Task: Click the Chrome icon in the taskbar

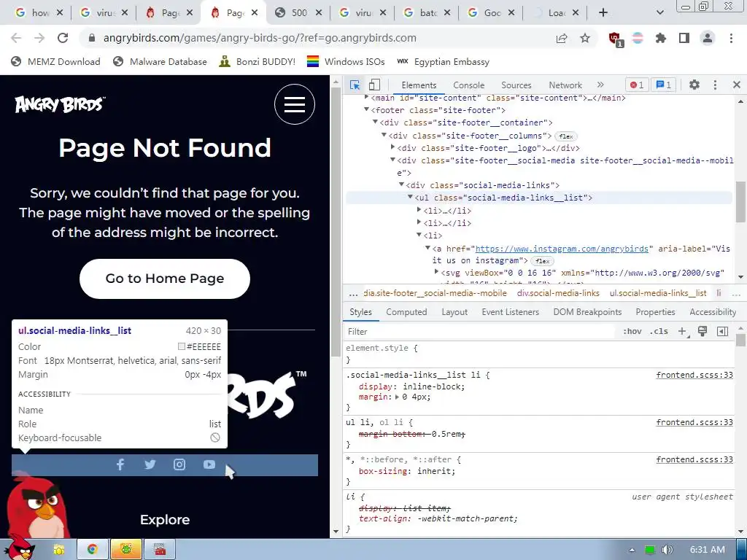Action: 92,550
